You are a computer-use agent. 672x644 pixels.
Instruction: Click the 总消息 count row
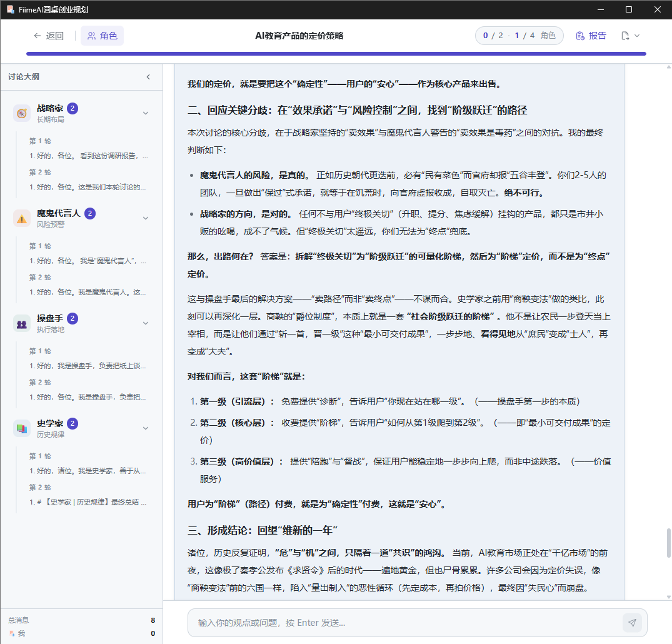pos(81,620)
